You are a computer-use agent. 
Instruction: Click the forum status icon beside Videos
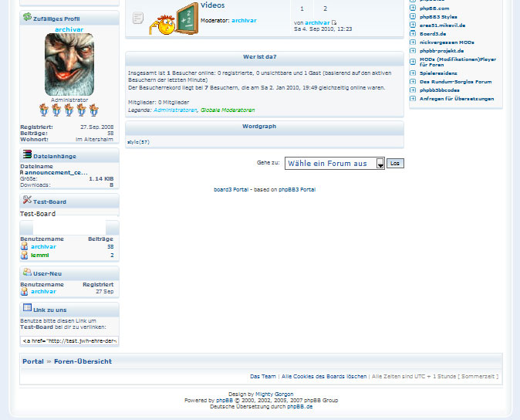(x=137, y=18)
